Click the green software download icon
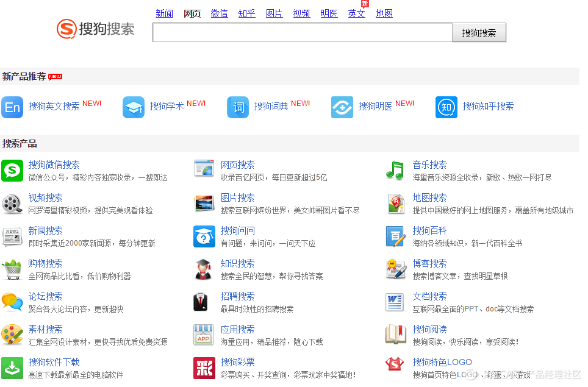The image size is (588, 387). point(12,368)
